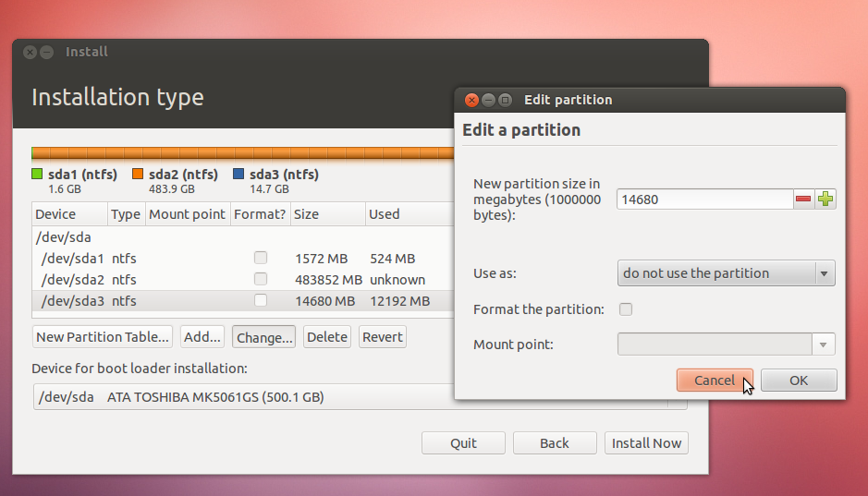Screen dimensions: 868x496
Task: Cancel the partition edit
Action: [715, 381]
